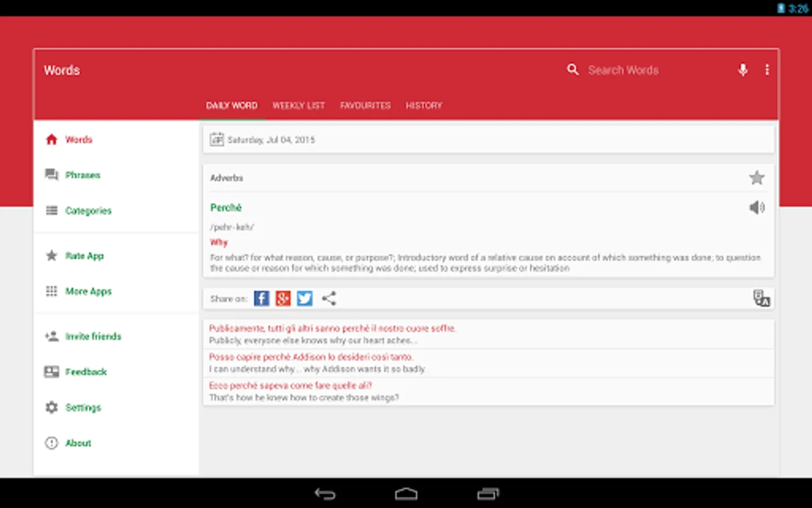
Task: Click the Settings gear icon
Action: (x=51, y=408)
